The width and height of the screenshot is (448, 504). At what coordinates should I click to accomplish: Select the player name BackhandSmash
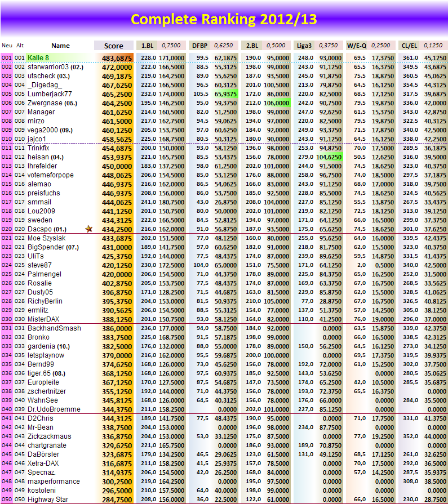[x=54, y=328]
